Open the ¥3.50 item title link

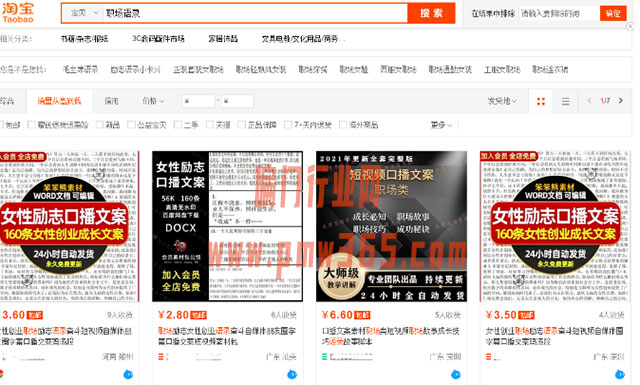pos(554,336)
